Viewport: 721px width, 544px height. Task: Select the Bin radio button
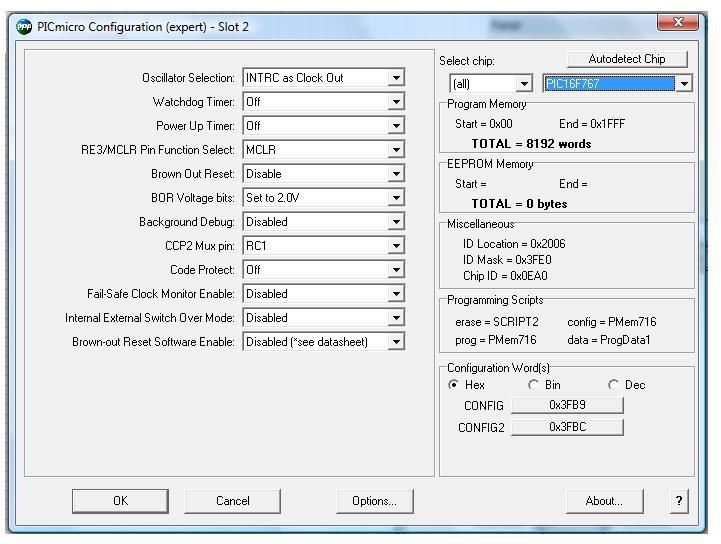[533, 384]
